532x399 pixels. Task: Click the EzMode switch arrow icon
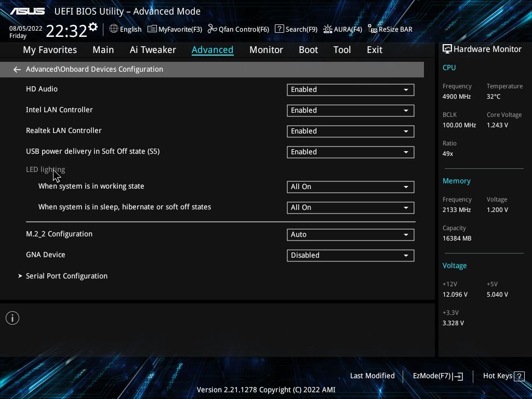(458, 376)
